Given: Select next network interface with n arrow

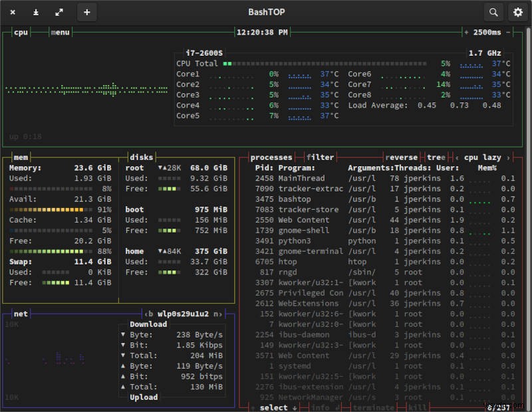Looking at the screenshot, I should click(217, 314).
